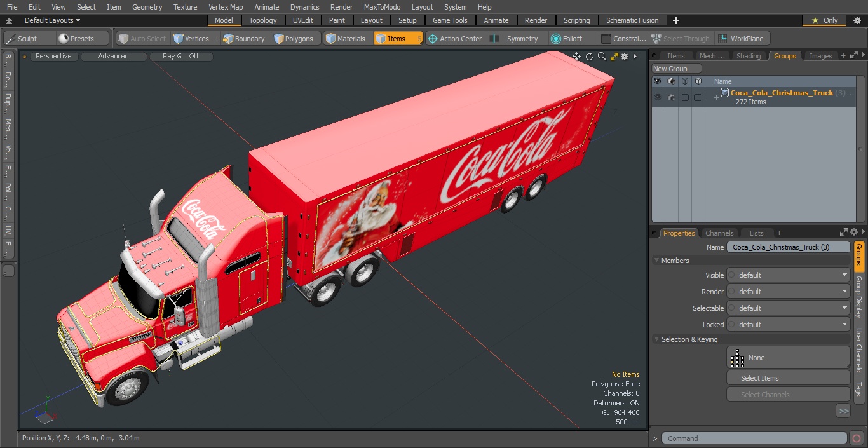Click the viewport rotate icon
868x448 pixels.
coord(589,57)
